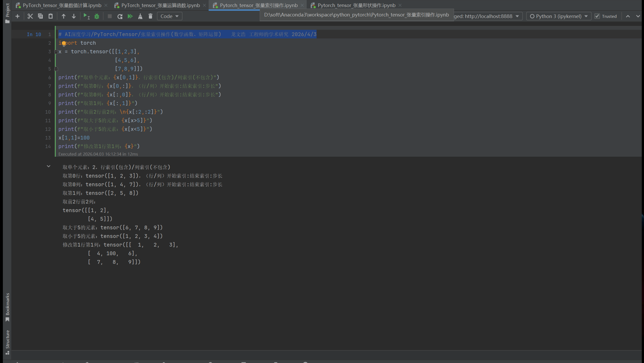Open the Code cell type dropdown
The height and width of the screenshot is (363, 644).
tap(169, 16)
